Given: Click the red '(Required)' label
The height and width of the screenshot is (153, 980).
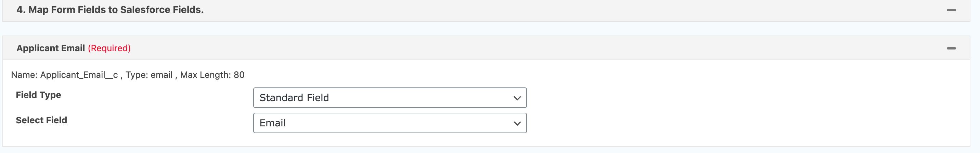Looking at the screenshot, I should [109, 48].
